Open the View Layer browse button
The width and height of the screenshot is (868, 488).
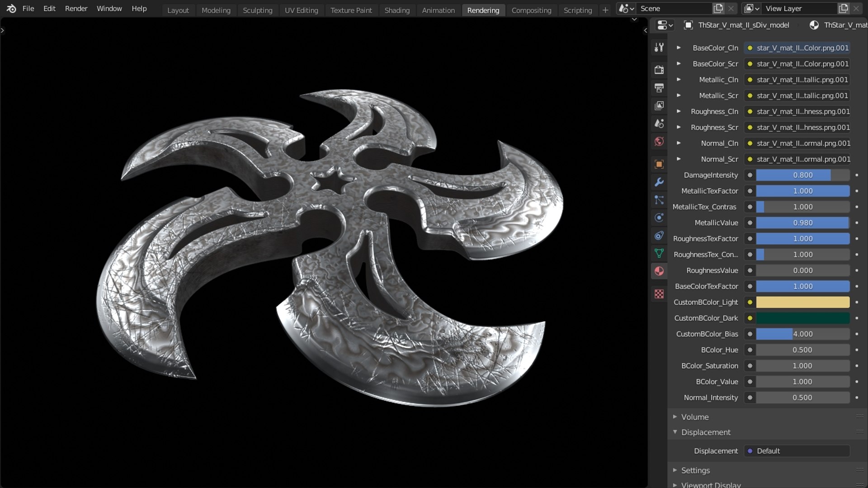pyautogui.click(x=752, y=9)
